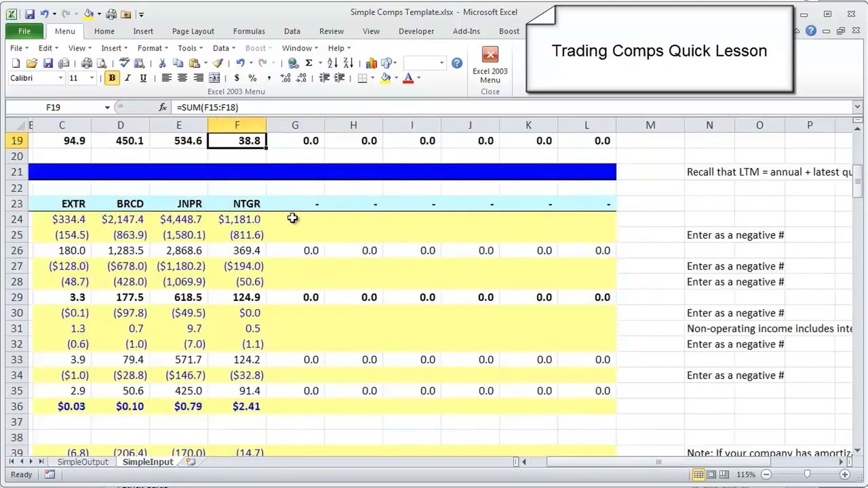This screenshot has height=488, width=868.
Task: Zoom out with the minus button
Action: click(x=766, y=474)
